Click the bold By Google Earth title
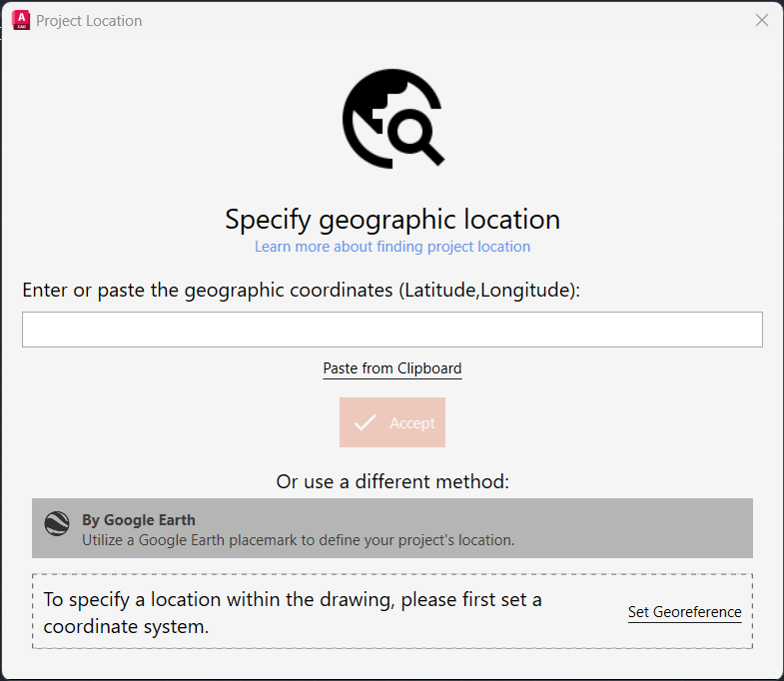 point(139,520)
